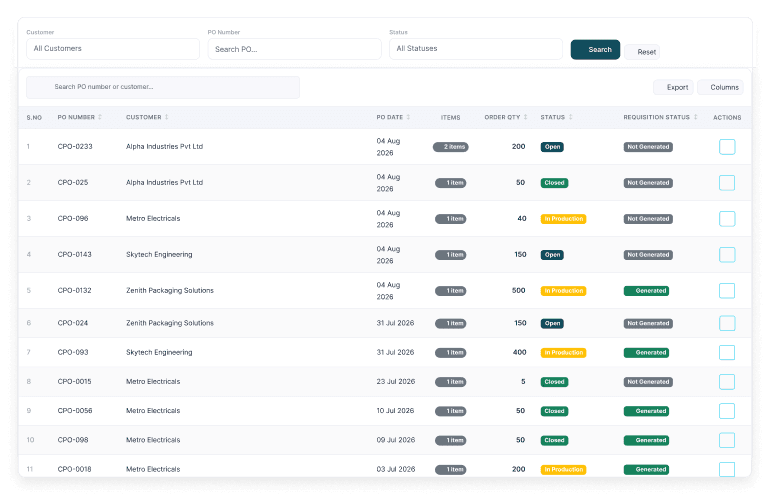The width and height of the screenshot is (771, 497).
Task: Click Generated badge for CPO-0056
Action: tap(646, 410)
